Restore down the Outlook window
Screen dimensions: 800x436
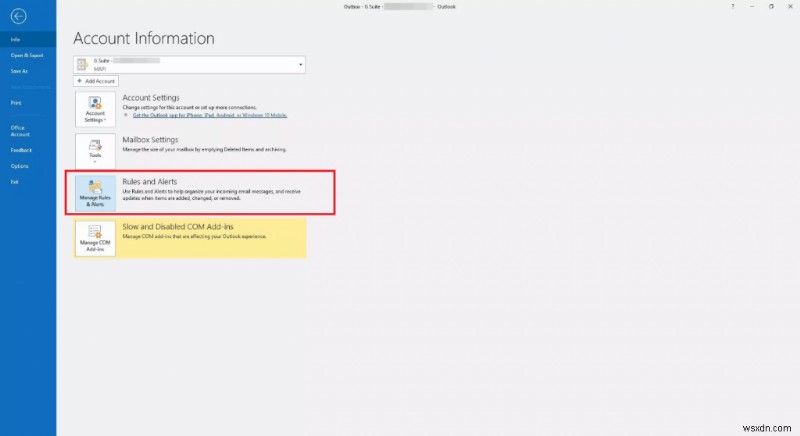771,7
